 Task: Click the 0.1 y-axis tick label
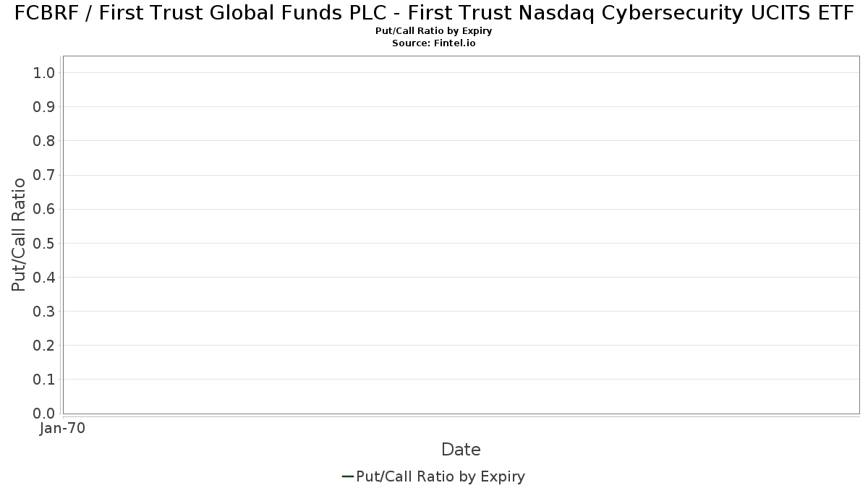[44, 380]
